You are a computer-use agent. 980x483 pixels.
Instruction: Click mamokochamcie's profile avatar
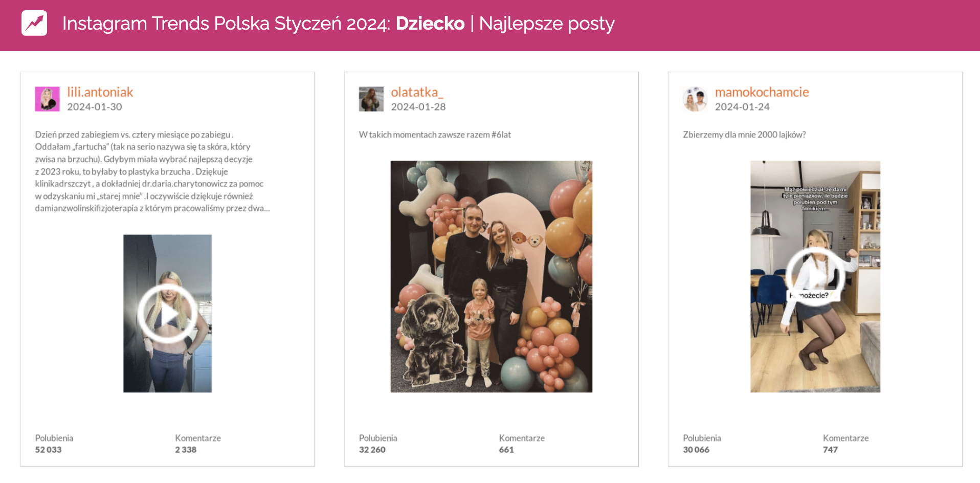click(x=695, y=98)
